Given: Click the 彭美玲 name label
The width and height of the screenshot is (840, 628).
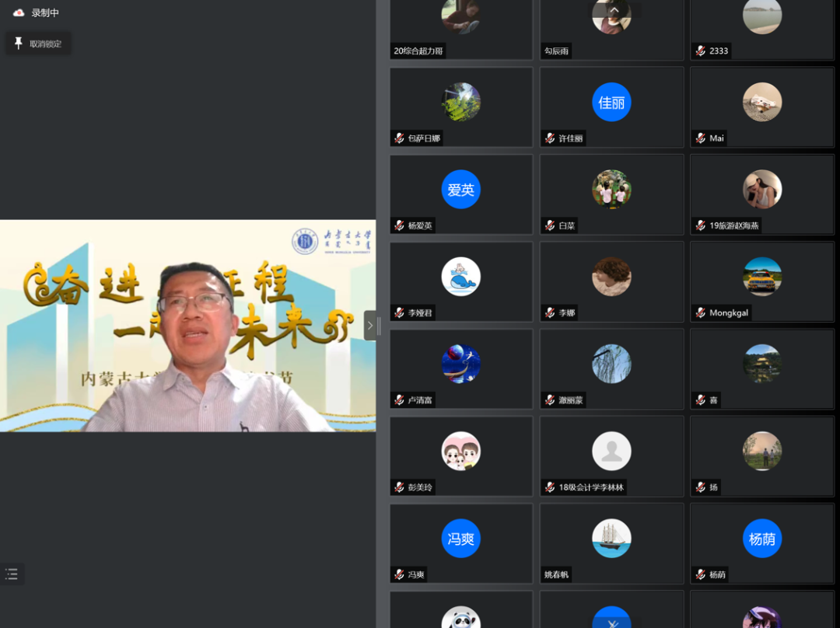Looking at the screenshot, I should click(420, 487).
